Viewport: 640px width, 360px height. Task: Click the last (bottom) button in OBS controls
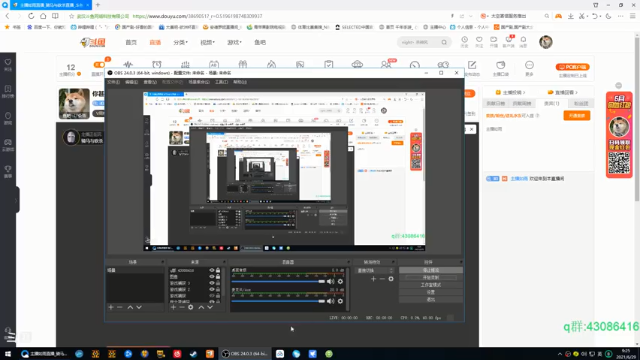coord(431,300)
